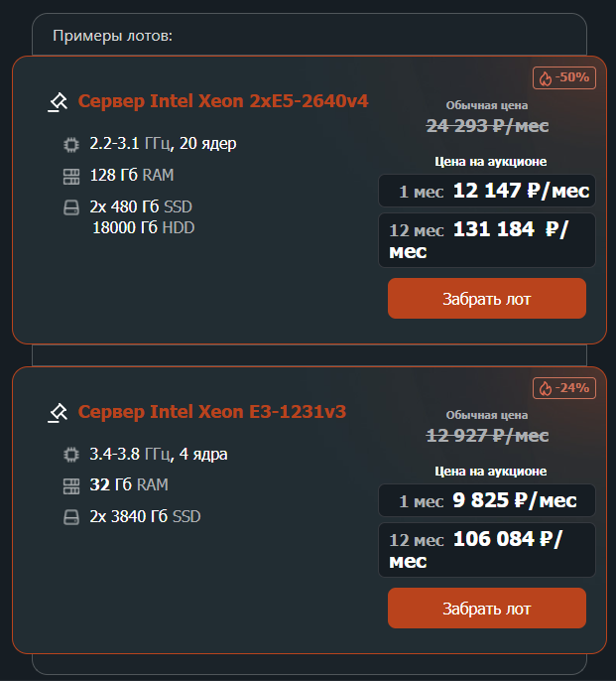
Task: Open the Сервер Intel Xeon 2xE5-2640v4 title link
Action: click(x=223, y=101)
